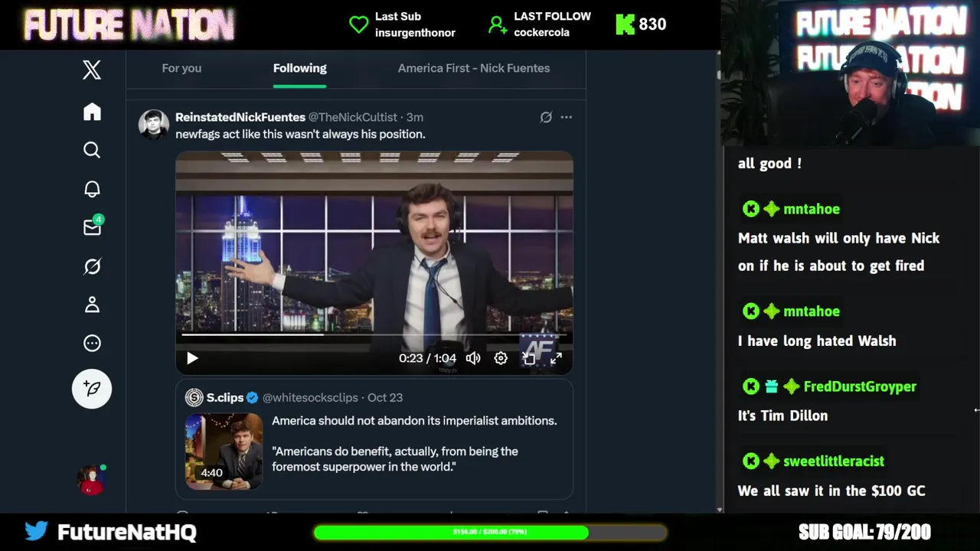This screenshot has height=551, width=980.
Task: Open S.clips quoted post avatar
Action: pyautogui.click(x=194, y=397)
